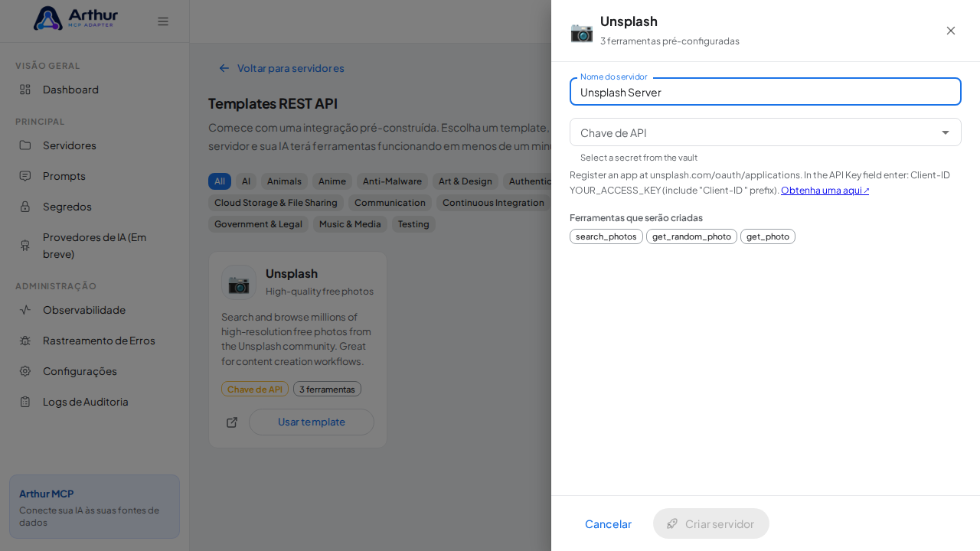Open the Unsplash card external link icon
This screenshot has width=980, height=551.
[232, 422]
